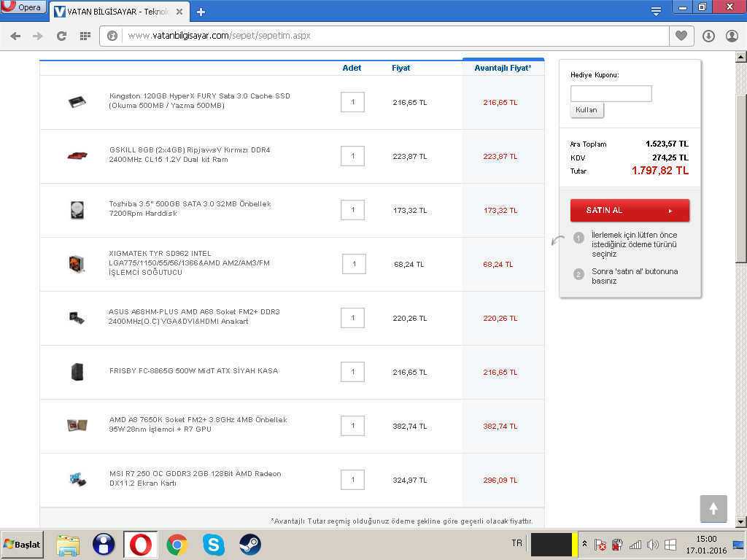
Task: Click quantity field for AMD A8 processor
Action: (x=352, y=426)
